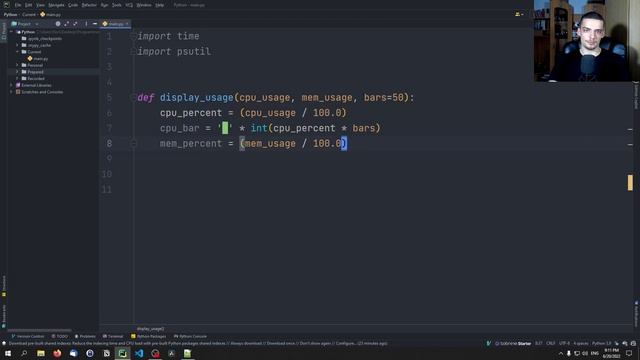
Task: Click the main.py breadcrumb in navigation bar
Action: coord(51,15)
